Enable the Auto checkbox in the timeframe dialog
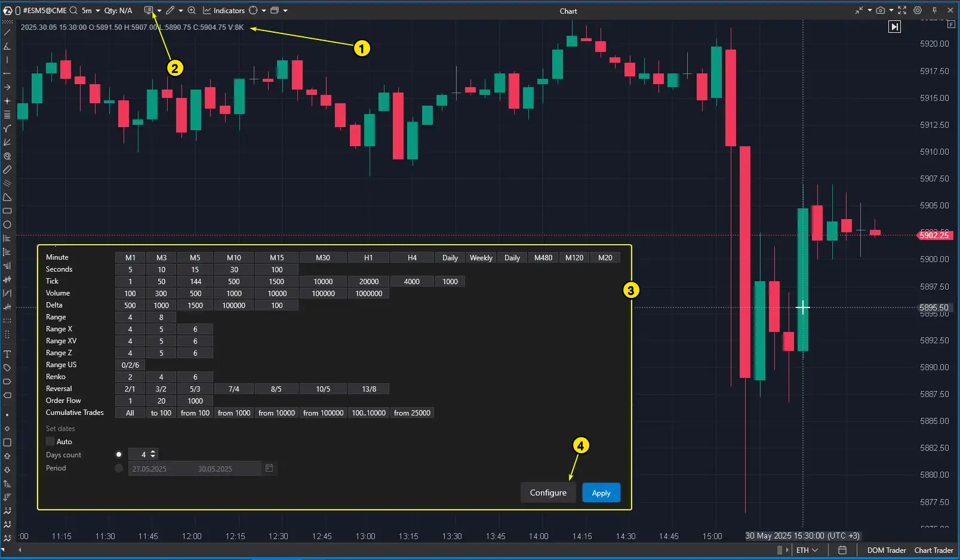Screen dimensions: 960x560 click(50, 441)
